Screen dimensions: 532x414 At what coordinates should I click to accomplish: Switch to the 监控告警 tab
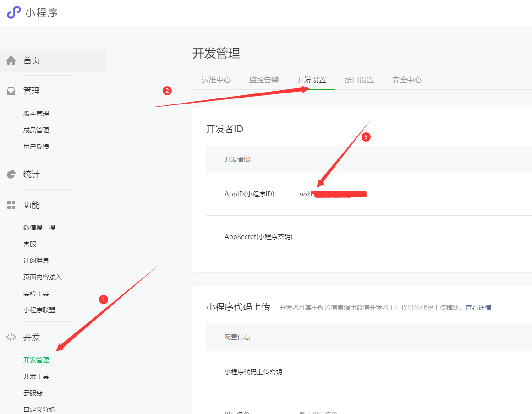click(x=264, y=80)
